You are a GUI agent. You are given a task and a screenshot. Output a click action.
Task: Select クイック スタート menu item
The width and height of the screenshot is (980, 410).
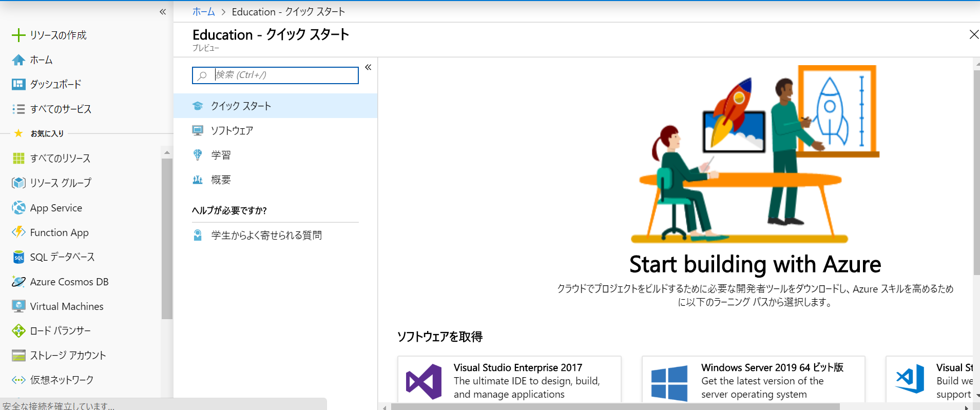tap(276, 106)
